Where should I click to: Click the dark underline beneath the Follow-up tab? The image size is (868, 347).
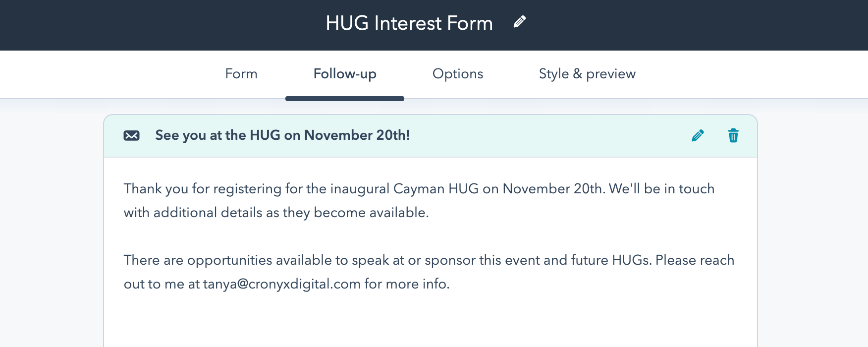(345, 99)
